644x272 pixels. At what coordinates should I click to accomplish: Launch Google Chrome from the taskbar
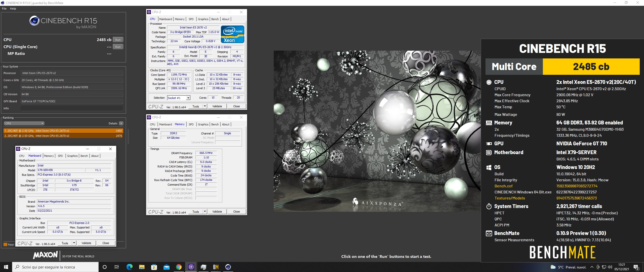pos(179,267)
